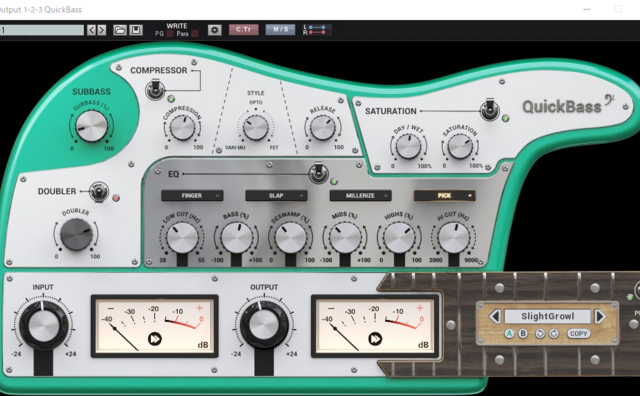Toggle the Compressor switch

(155, 90)
